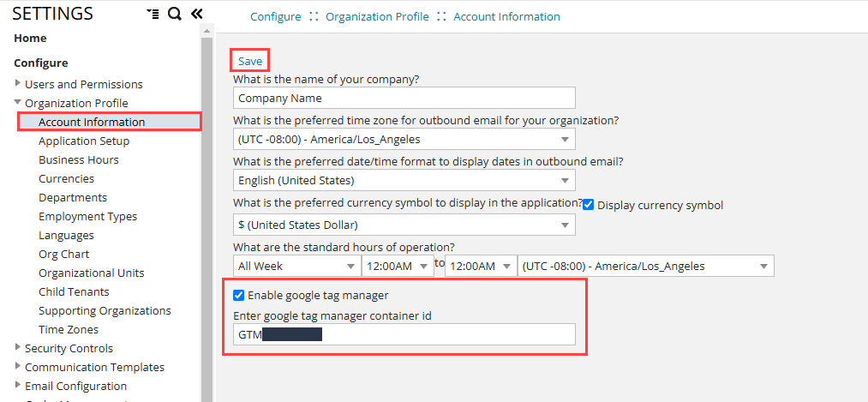Open the All Week days dropdown
This screenshot has width=868, height=402.
[296, 266]
